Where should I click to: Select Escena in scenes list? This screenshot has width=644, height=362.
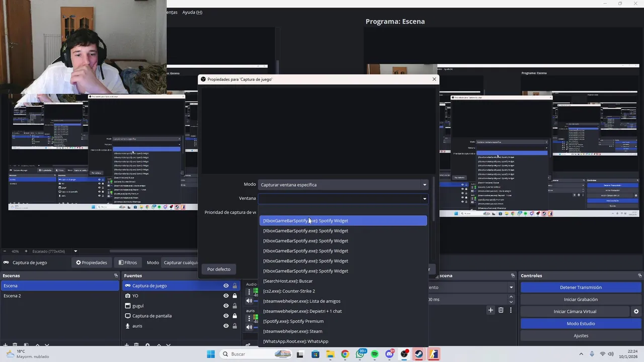[x=60, y=286]
